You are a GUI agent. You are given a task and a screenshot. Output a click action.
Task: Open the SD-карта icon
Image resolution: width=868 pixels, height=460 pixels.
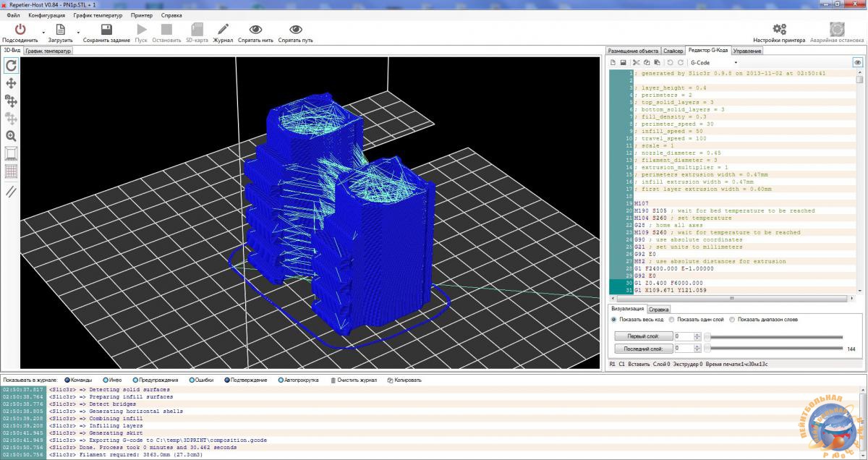[197, 29]
